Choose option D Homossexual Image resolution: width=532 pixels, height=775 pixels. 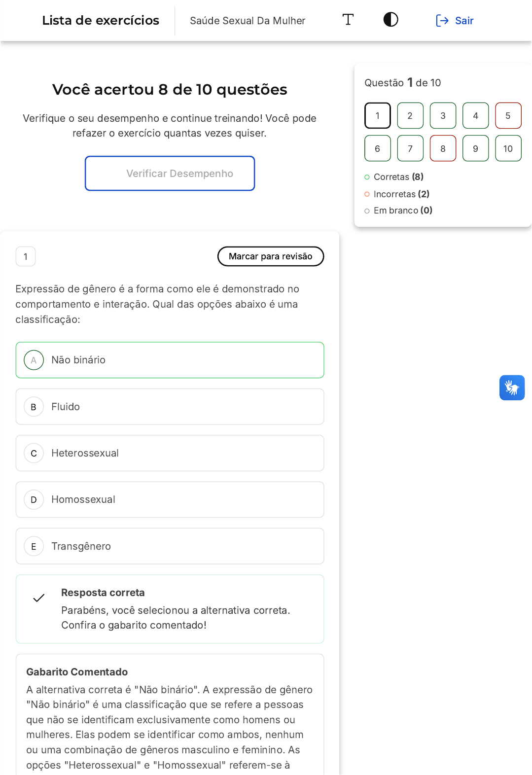click(x=170, y=499)
